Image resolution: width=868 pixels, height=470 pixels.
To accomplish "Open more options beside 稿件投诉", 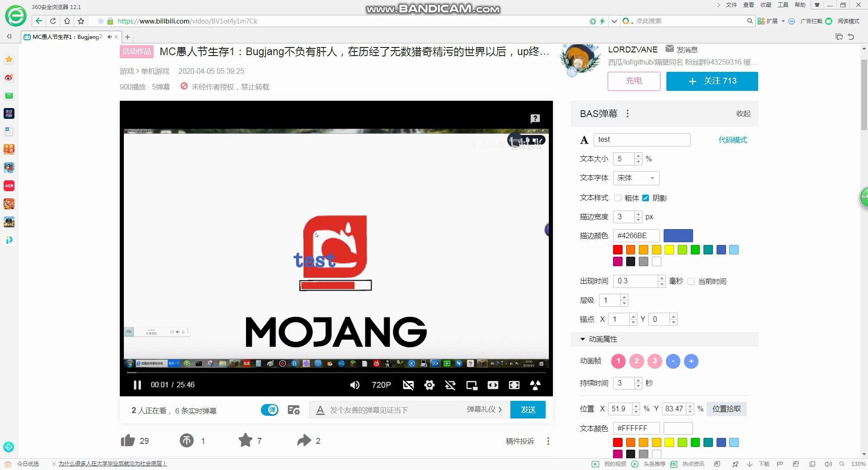I will (x=548, y=441).
